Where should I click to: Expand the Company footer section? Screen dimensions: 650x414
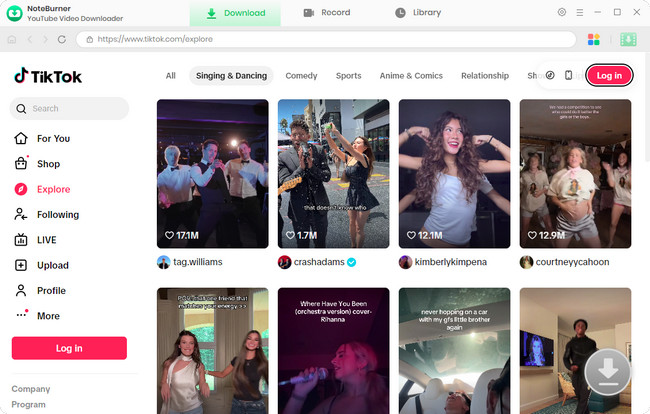click(x=31, y=389)
